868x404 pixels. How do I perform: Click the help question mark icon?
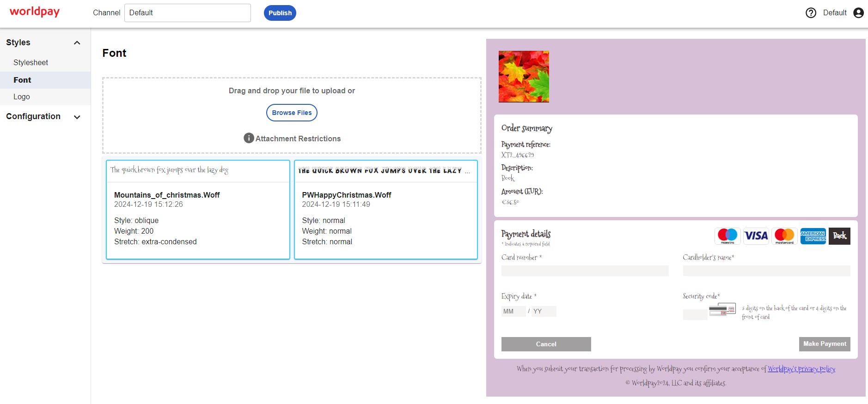click(x=811, y=13)
